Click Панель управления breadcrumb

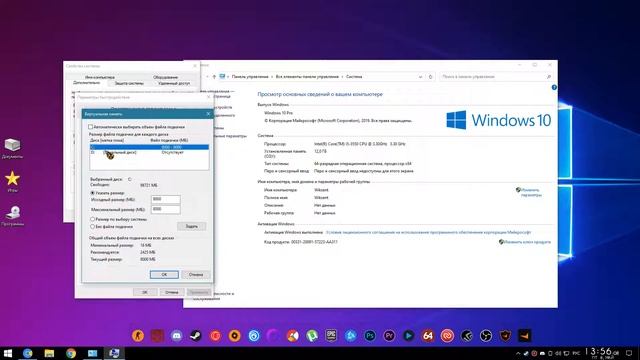[x=250, y=77]
